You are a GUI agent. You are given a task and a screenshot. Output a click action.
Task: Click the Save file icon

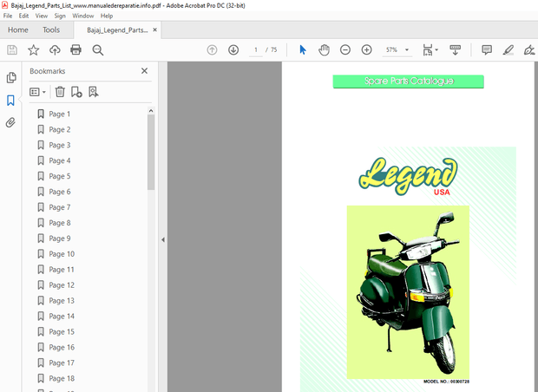12,50
